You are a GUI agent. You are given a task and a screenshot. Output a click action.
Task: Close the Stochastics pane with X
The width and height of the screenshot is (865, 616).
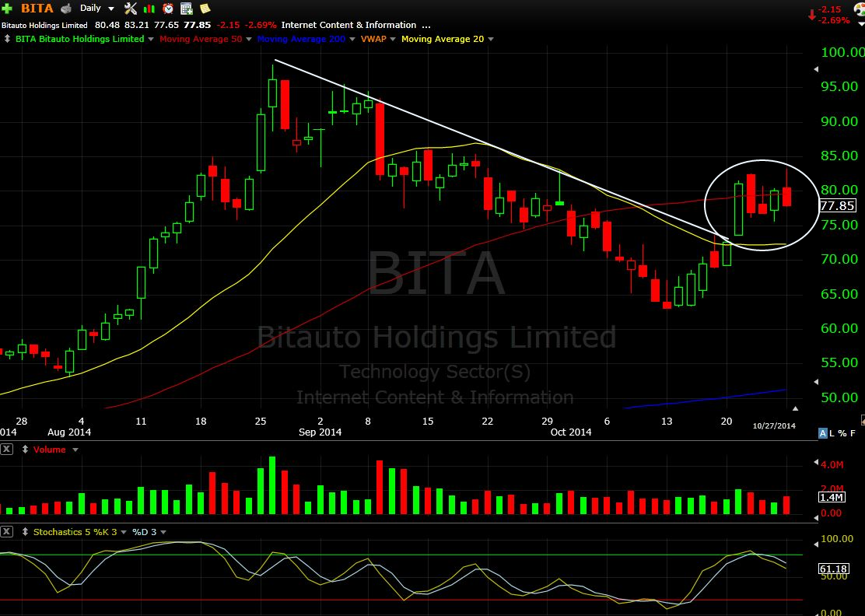pyautogui.click(x=6, y=532)
